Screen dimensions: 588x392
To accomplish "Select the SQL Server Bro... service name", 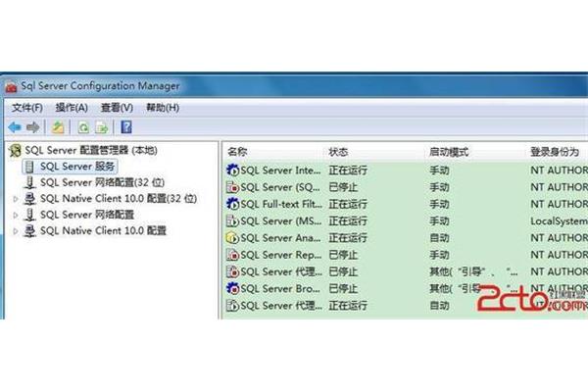I will click(x=280, y=288).
